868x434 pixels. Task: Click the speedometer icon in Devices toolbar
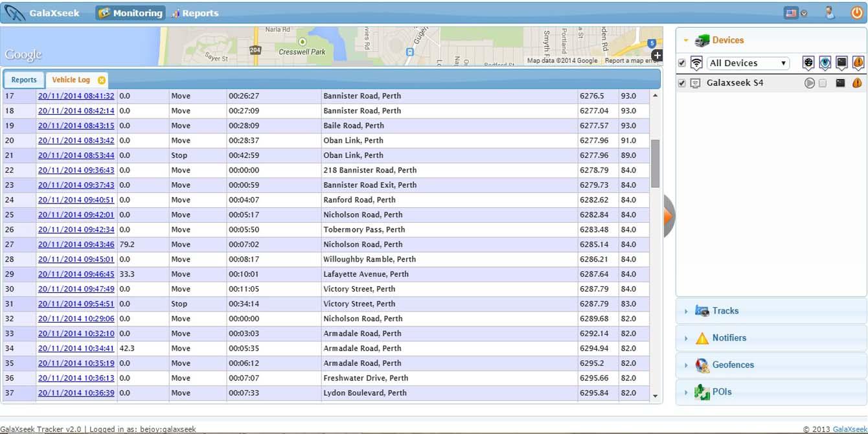[808, 63]
